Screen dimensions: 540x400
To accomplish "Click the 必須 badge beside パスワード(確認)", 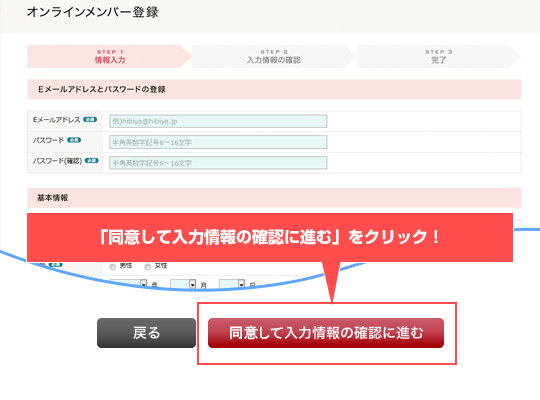I will (x=92, y=161).
